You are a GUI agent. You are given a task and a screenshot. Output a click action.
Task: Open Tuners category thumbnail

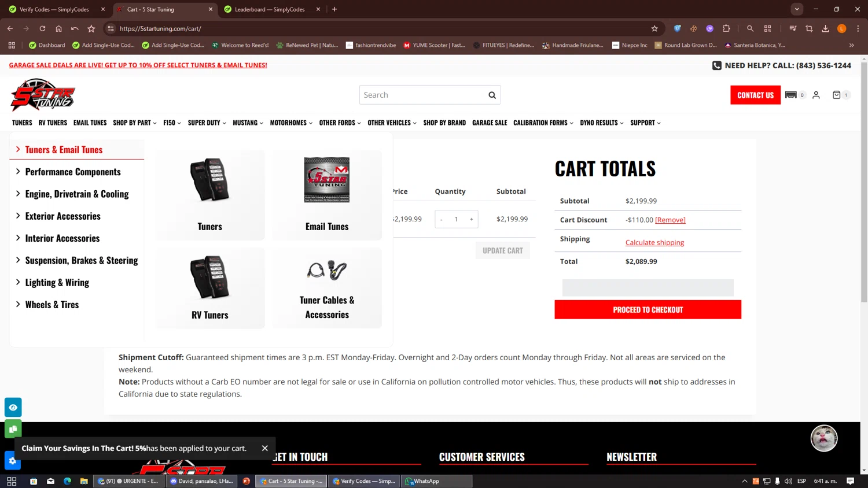tap(210, 195)
